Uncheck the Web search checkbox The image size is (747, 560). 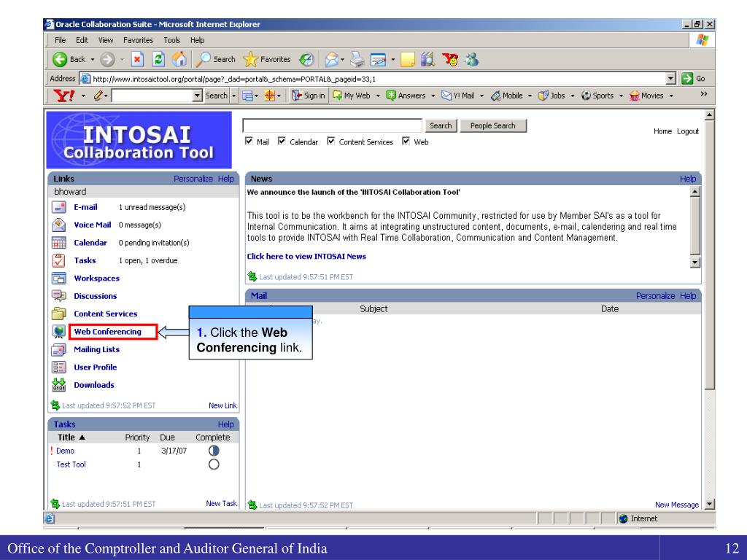point(406,141)
